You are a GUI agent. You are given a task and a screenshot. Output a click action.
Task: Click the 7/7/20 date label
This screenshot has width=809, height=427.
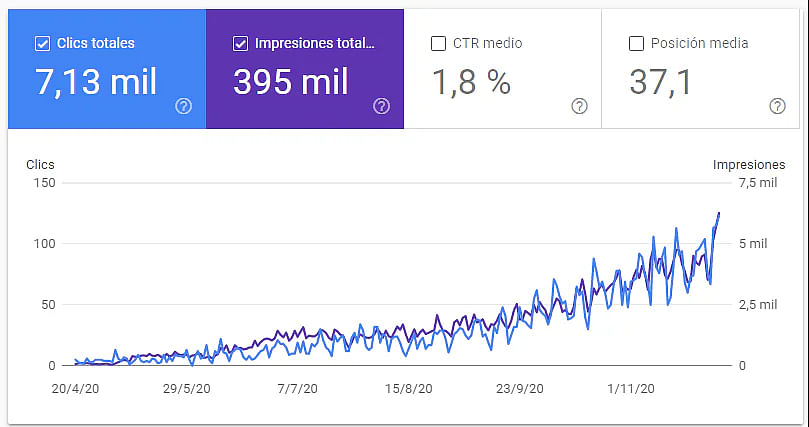coord(297,388)
